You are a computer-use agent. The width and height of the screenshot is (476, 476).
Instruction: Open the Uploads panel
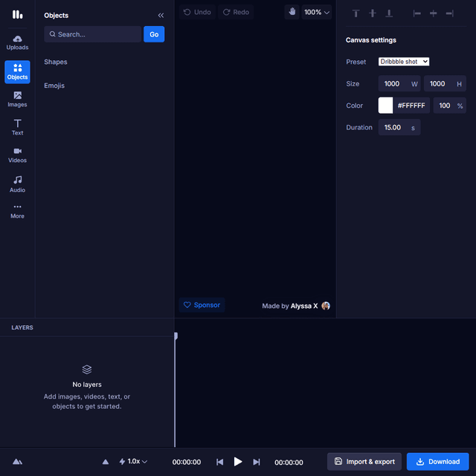coord(17,42)
